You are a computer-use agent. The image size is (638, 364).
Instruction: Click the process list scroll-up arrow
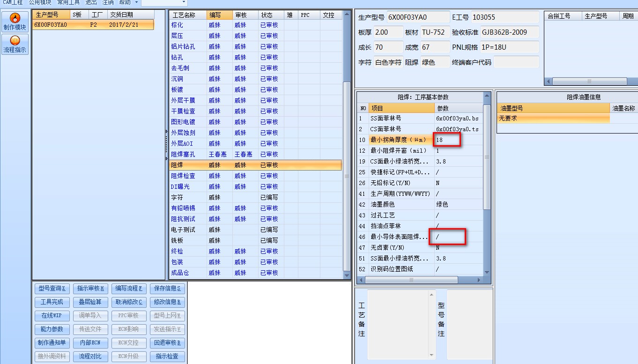[x=347, y=14]
